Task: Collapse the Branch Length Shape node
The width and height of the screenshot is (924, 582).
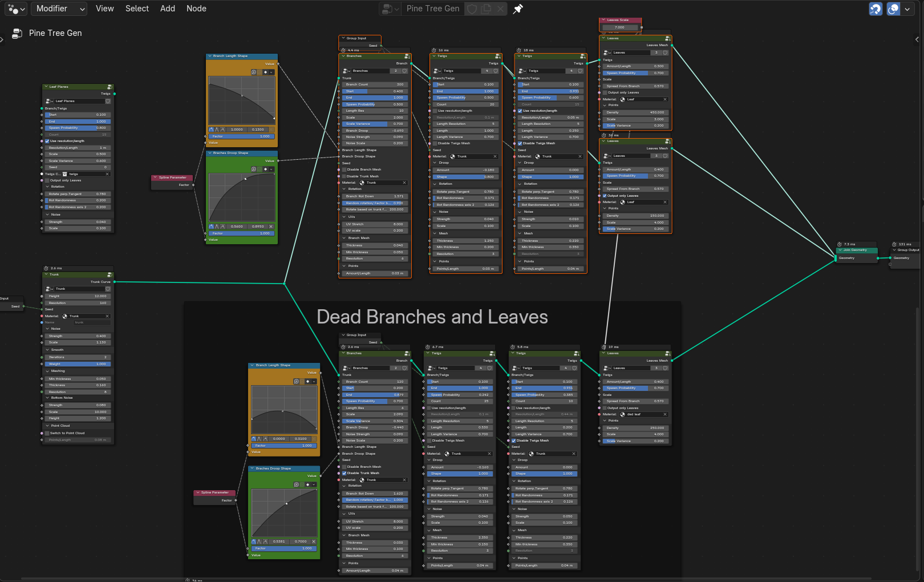Action: [209, 56]
